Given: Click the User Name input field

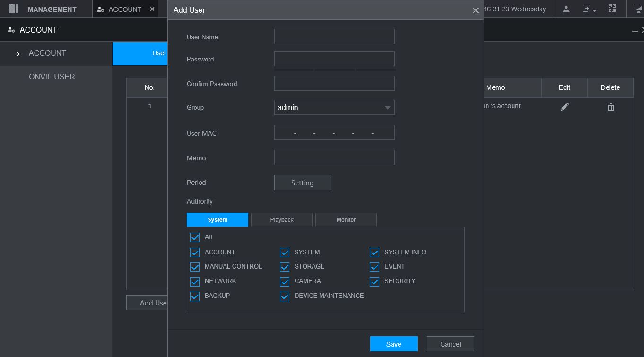Looking at the screenshot, I should coord(334,37).
